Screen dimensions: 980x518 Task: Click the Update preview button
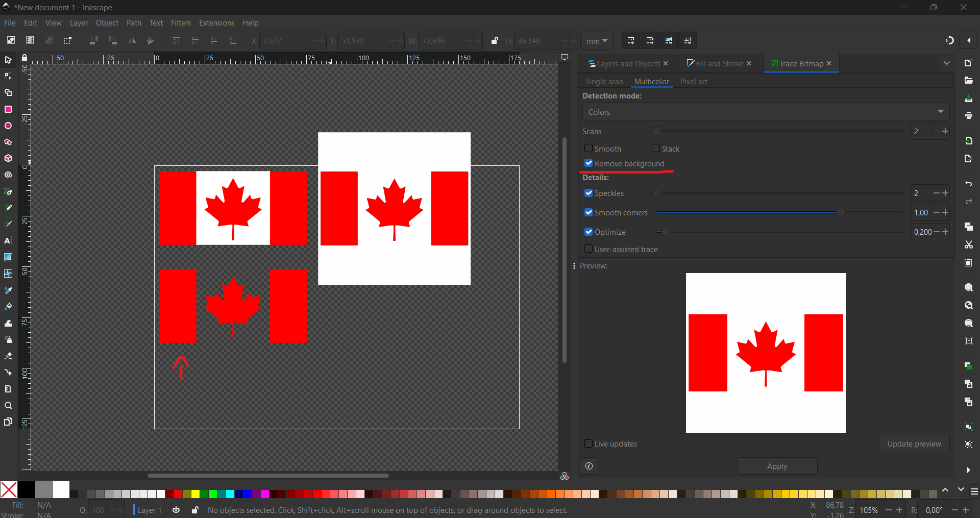(x=914, y=443)
